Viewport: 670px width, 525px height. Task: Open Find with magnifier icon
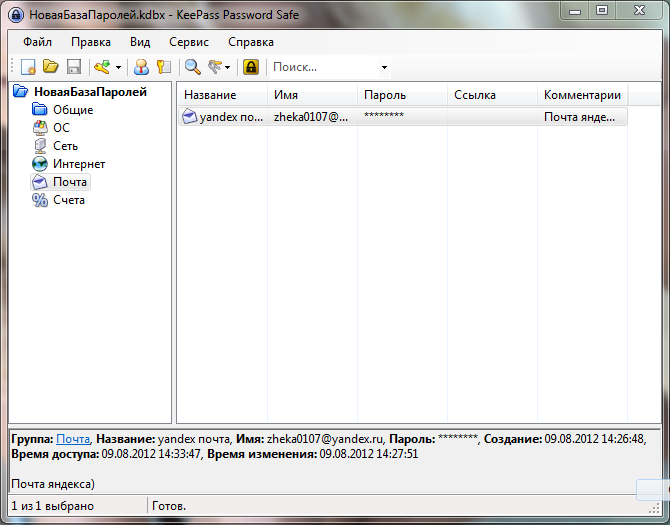(193, 67)
